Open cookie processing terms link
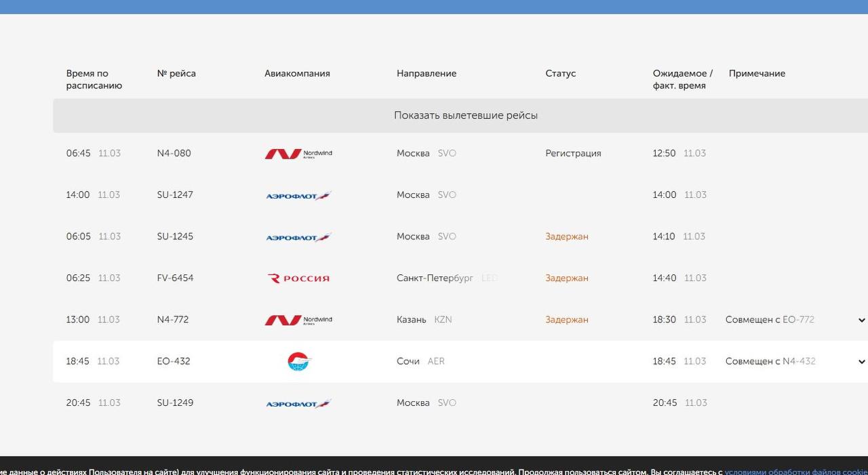The height and width of the screenshot is (475, 868). [796, 472]
